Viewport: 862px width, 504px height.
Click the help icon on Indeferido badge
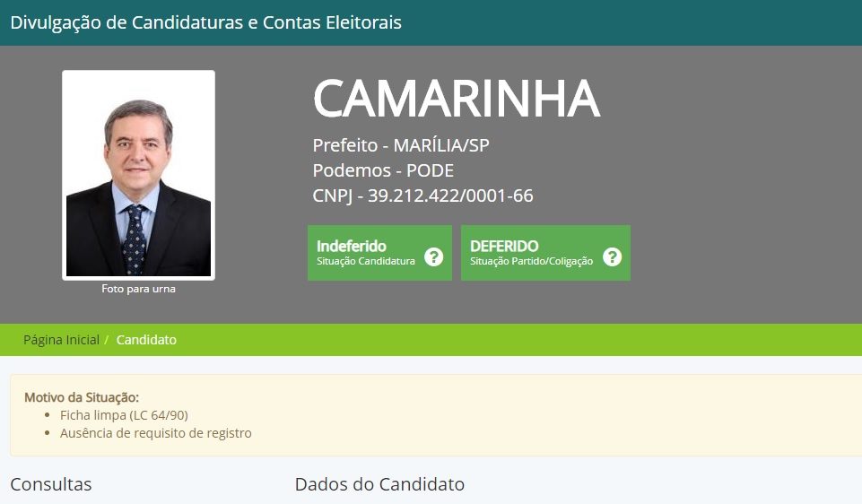click(x=434, y=257)
